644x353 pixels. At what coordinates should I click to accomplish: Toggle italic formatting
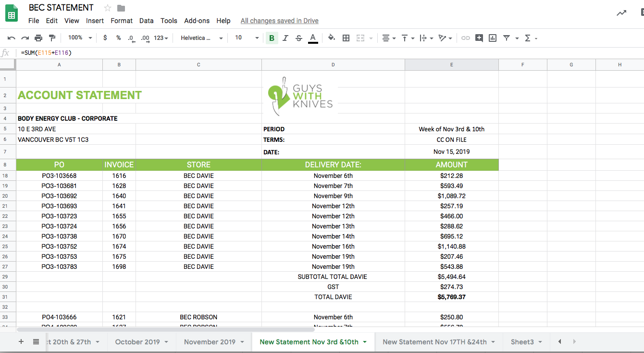(285, 38)
